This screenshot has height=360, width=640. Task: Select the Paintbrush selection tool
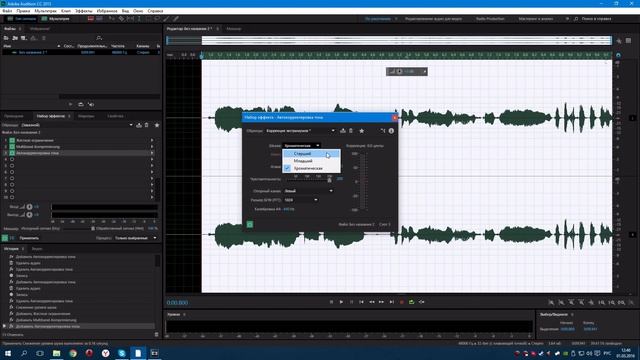click(166, 19)
